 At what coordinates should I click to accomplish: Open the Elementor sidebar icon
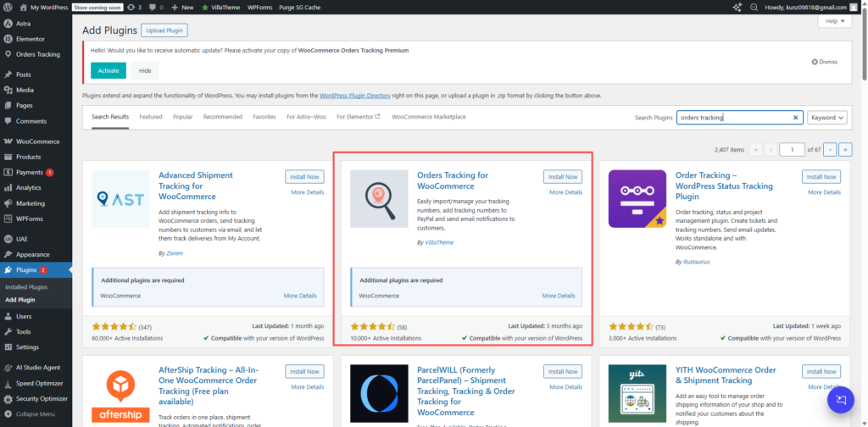point(8,39)
